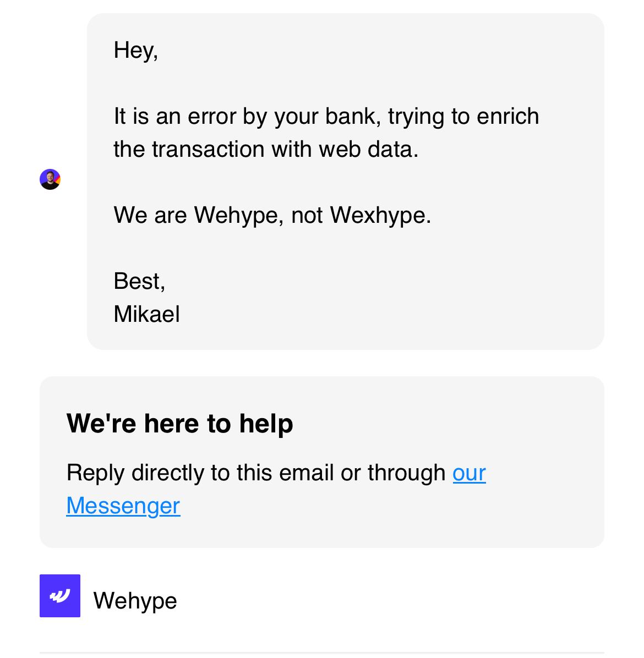The image size is (644, 658).
Task: Click the "Mikael" signature text
Action: 146,314
